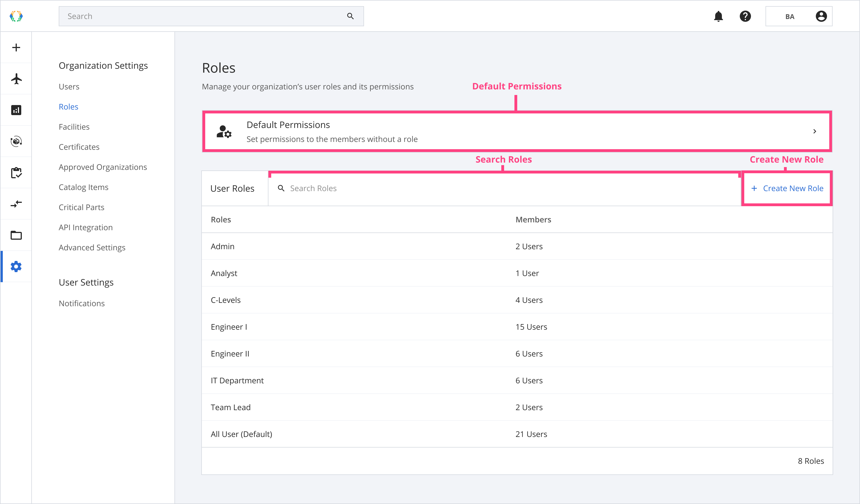Open the Admin role row
The width and height of the screenshot is (860, 504).
pos(517,246)
